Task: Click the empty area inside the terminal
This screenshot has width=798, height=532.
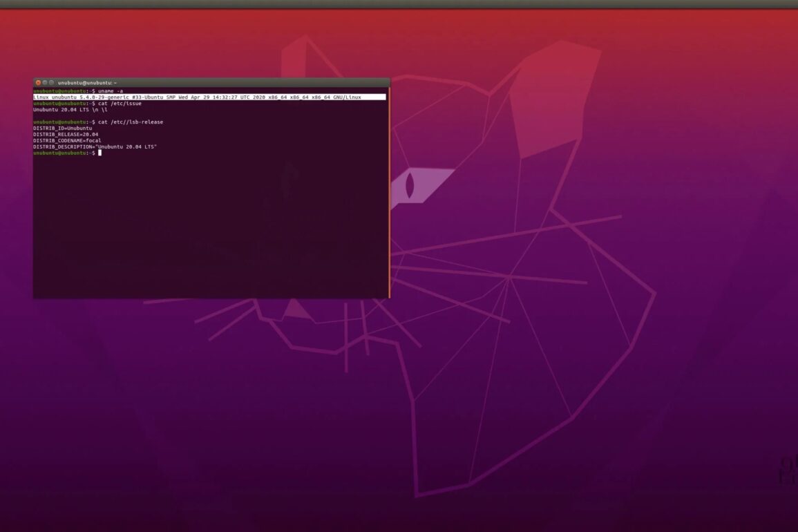Action: pos(207,228)
